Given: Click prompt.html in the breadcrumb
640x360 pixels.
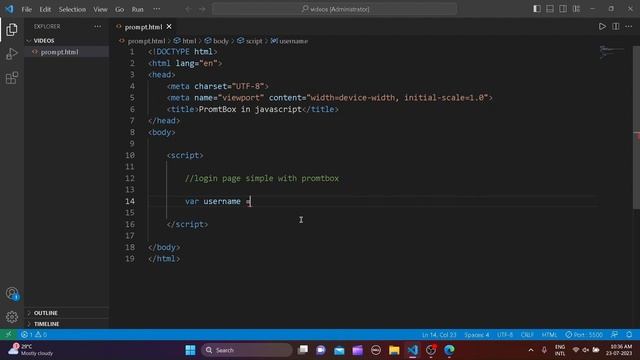Looking at the screenshot, I should [146, 41].
